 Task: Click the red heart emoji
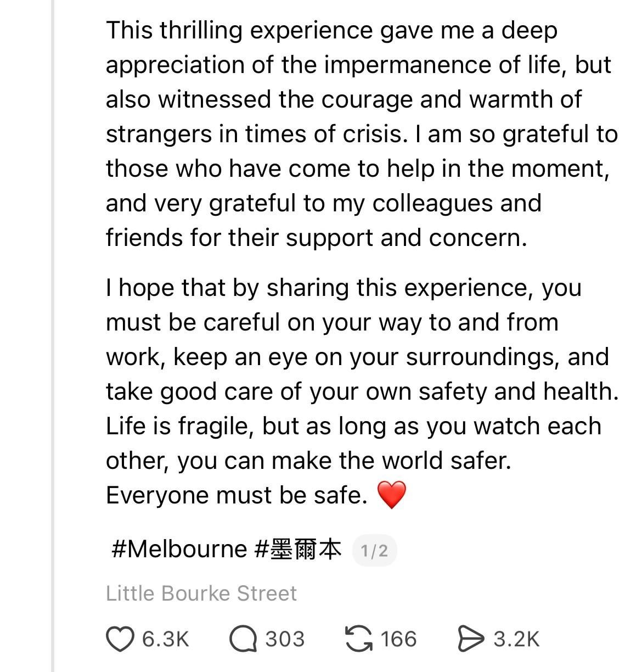coord(392,495)
